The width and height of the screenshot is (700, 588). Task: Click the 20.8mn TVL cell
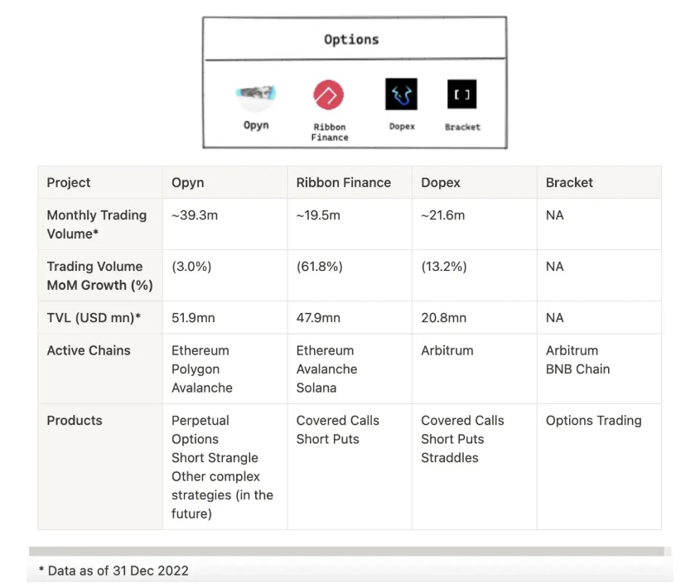tap(474, 317)
